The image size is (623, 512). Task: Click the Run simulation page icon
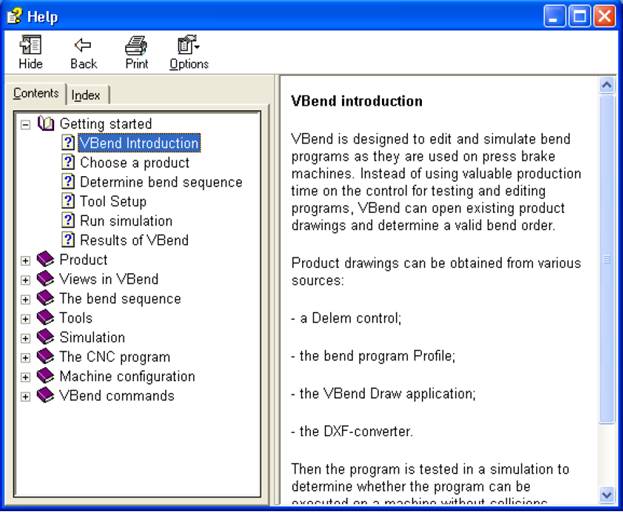(68, 220)
